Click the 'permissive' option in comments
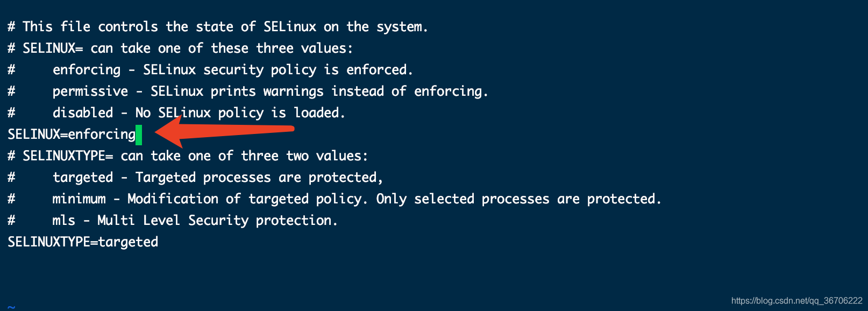Screen dimensions: 868x311 [90, 91]
